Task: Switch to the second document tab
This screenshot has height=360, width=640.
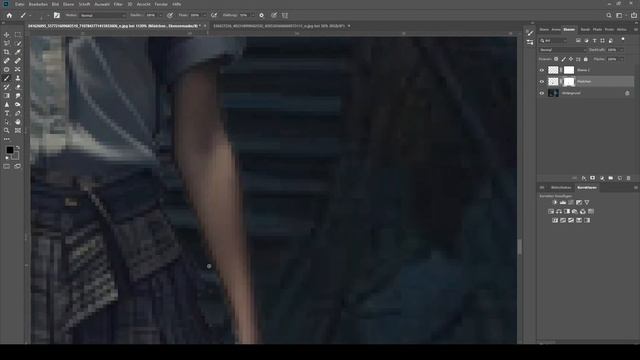Action: [280, 26]
